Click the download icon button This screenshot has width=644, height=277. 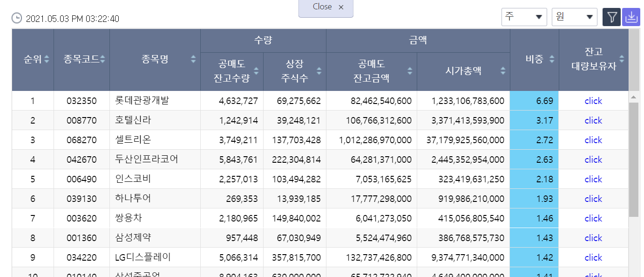[x=631, y=17]
